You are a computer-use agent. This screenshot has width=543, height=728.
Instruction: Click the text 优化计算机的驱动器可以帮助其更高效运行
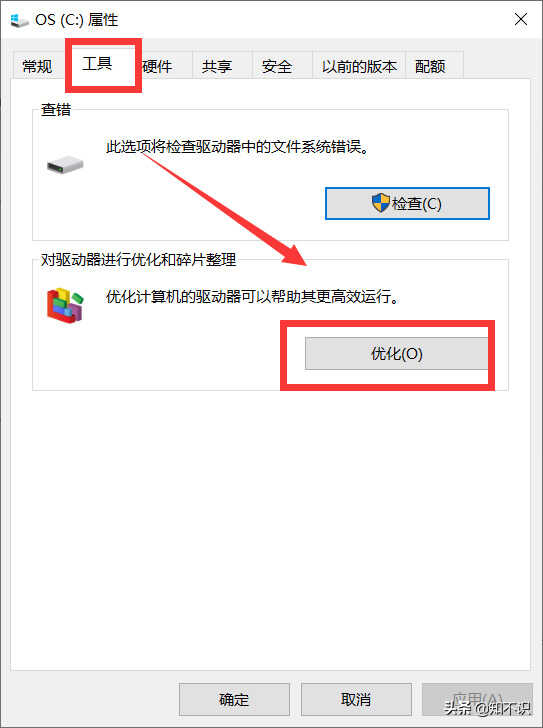click(252, 296)
